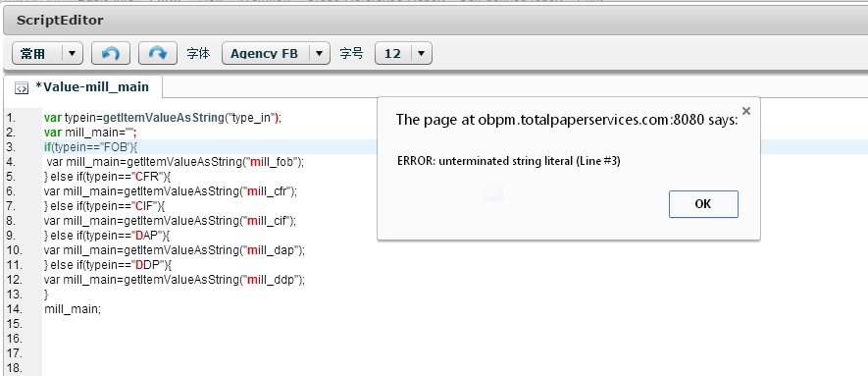868x376 pixels.
Task: Click line 10 containing mill_dap
Action: pyautogui.click(x=175, y=250)
